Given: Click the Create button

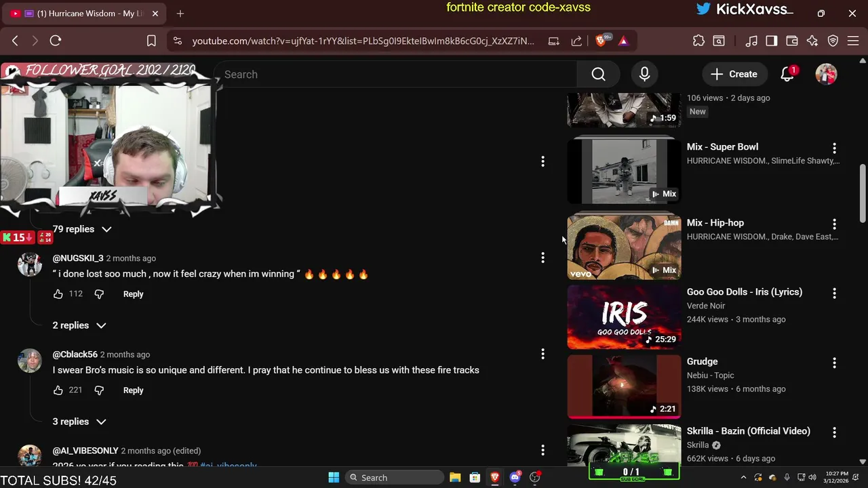Looking at the screenshot, I should (x=734, y=74).
